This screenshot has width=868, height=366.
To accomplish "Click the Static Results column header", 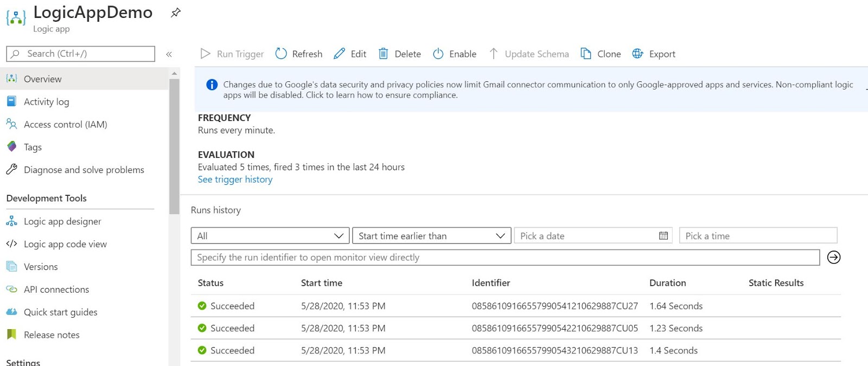I will point(776,282).
